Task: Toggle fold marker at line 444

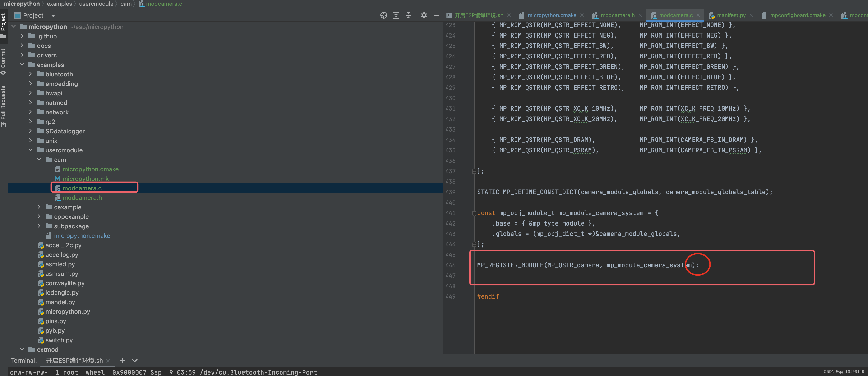Action: tap(474, 244)
